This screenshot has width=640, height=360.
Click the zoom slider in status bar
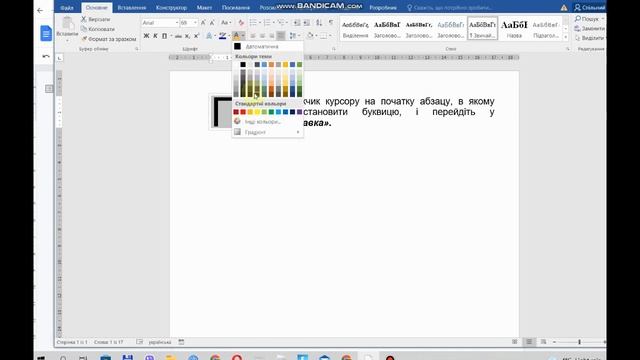tap(580, 342)
